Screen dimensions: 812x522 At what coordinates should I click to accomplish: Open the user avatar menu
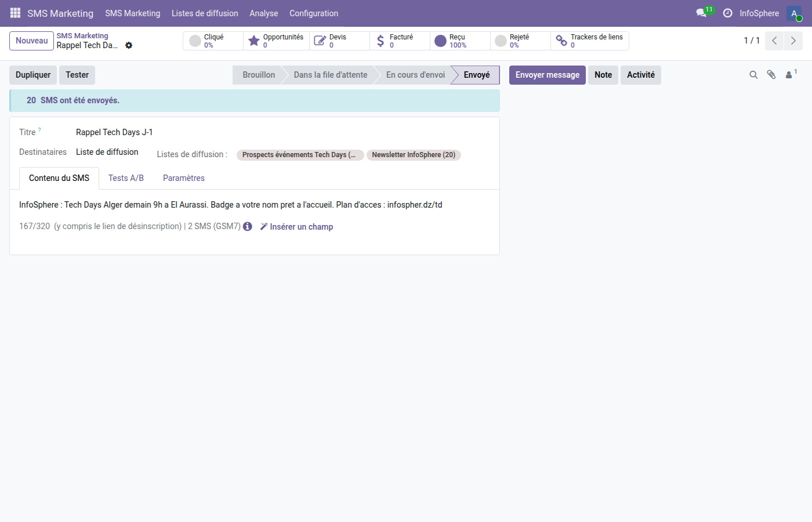(794, 13)
